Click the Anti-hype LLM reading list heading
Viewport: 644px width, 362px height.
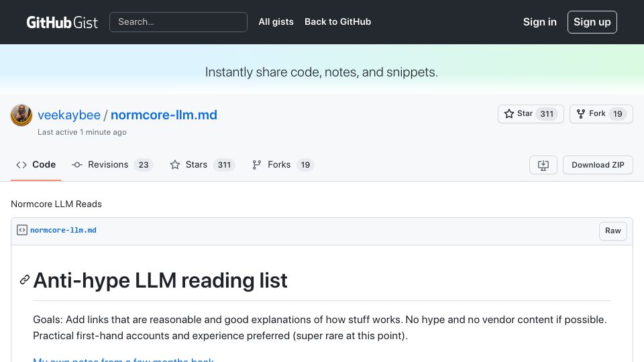[160, 280]
